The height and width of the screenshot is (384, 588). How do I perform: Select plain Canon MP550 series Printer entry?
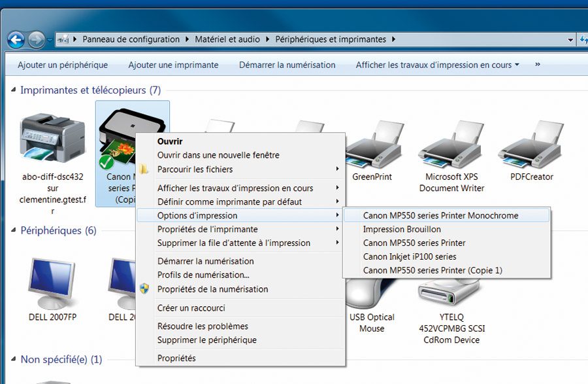(x=447, y=243)
